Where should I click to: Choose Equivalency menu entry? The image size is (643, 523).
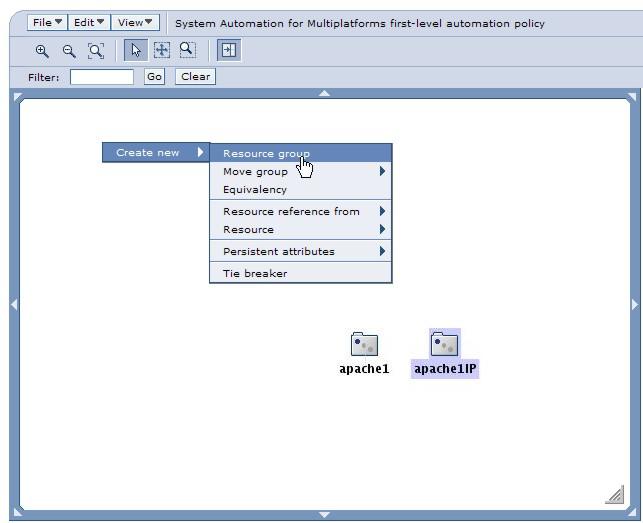coord(301,190)
